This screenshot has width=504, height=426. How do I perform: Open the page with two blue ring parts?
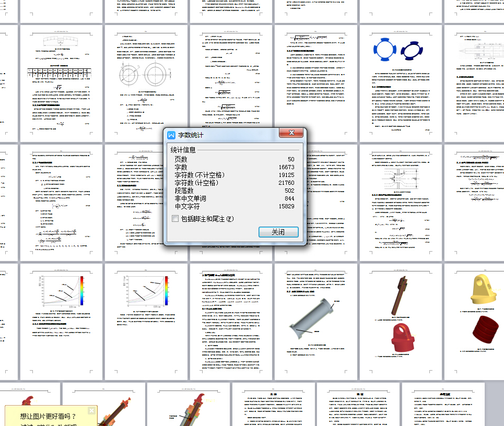point(401,84)
